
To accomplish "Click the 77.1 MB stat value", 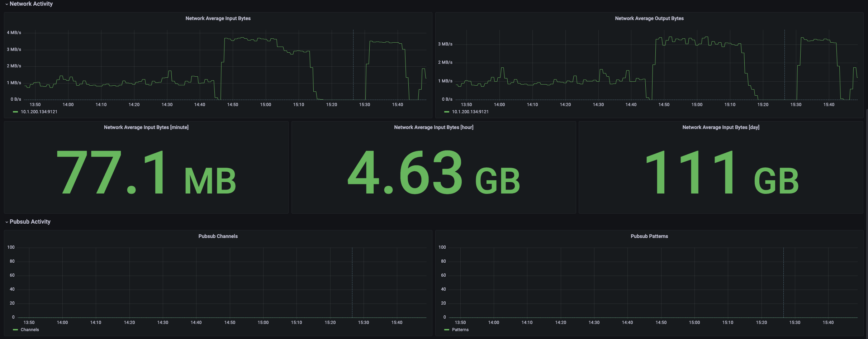I will point(146,172).
